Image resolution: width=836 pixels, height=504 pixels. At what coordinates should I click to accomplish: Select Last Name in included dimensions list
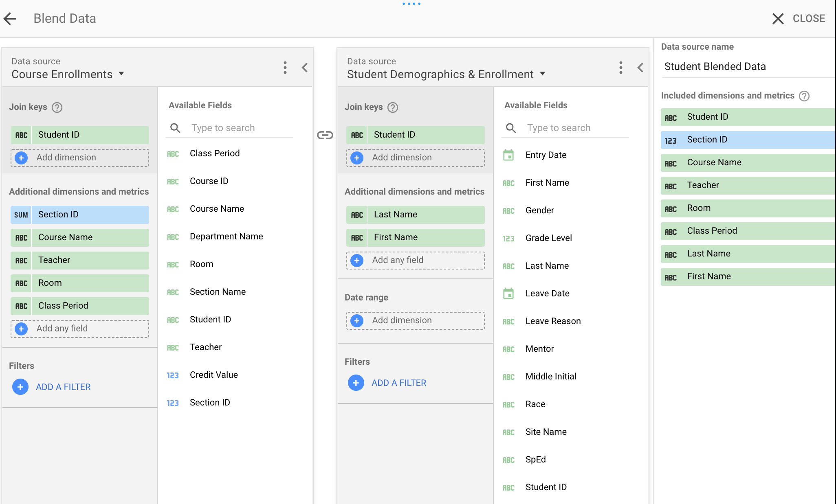coord(748,254)
